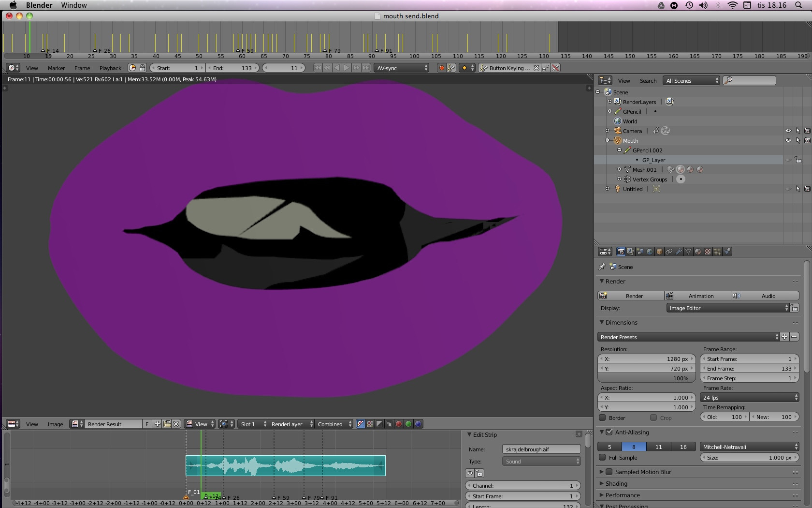
Task: Open the Material properties tab
Action: pos(698,252)
